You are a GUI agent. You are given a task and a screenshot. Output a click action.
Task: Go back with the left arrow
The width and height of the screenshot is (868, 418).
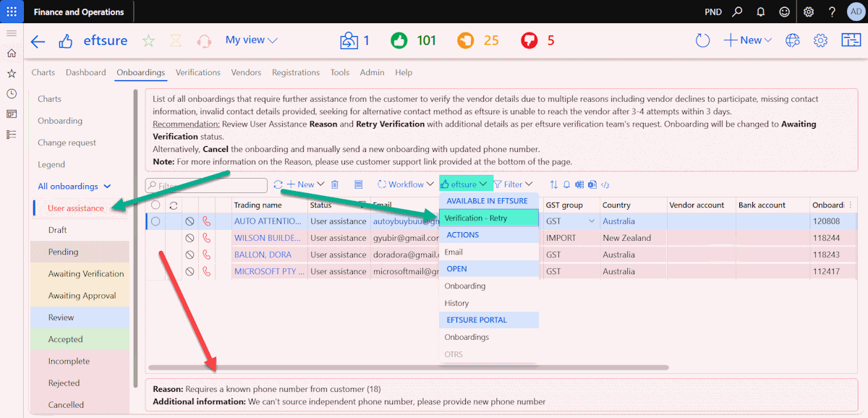click(x=38, y=41)
